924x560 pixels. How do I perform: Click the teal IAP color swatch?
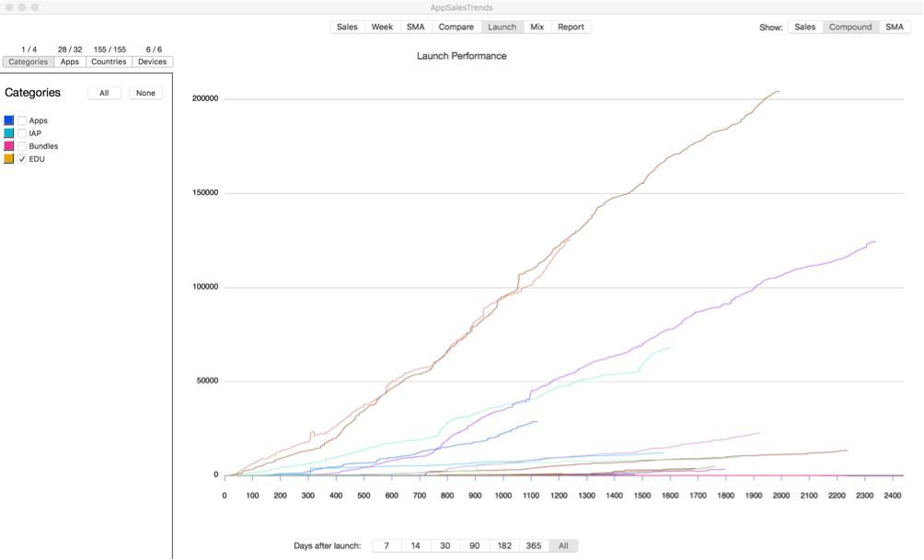pyautogui.click(x=9, y=133)
